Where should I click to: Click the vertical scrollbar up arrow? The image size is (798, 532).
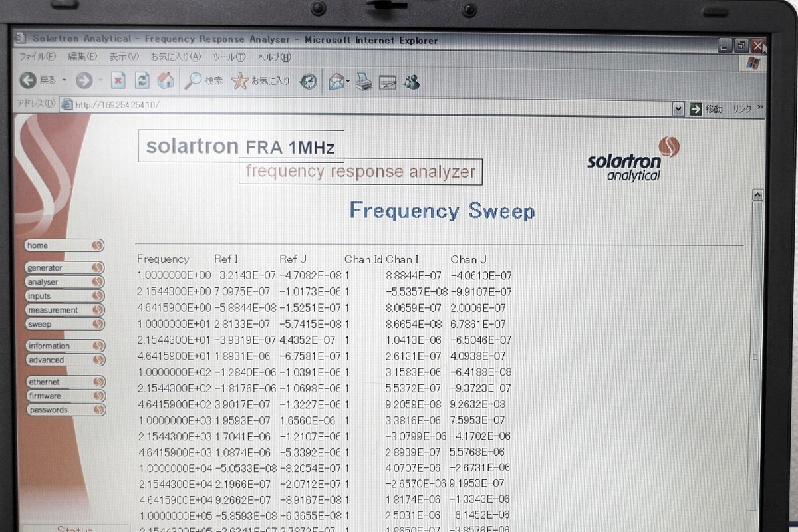click(757, 195)
